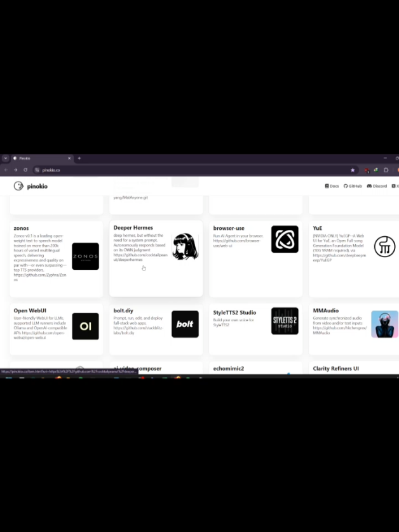Screen dimensions: 399x532
Task: Click the pinokio site name
Action: 37,186
